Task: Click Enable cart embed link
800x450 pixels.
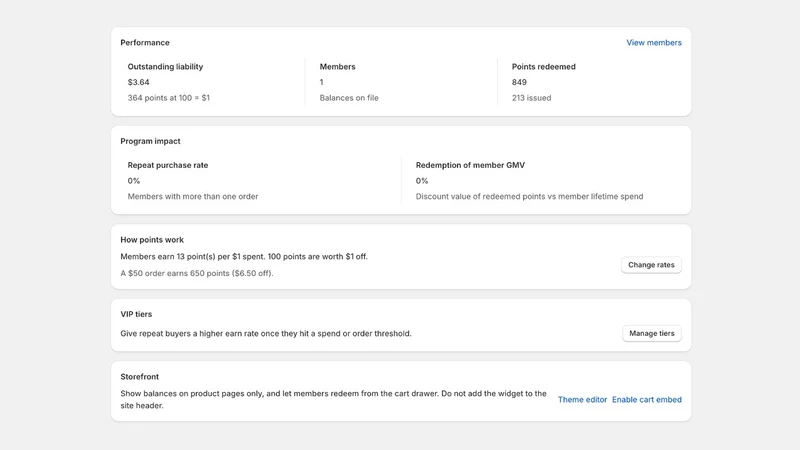Action: coord(646,399)
